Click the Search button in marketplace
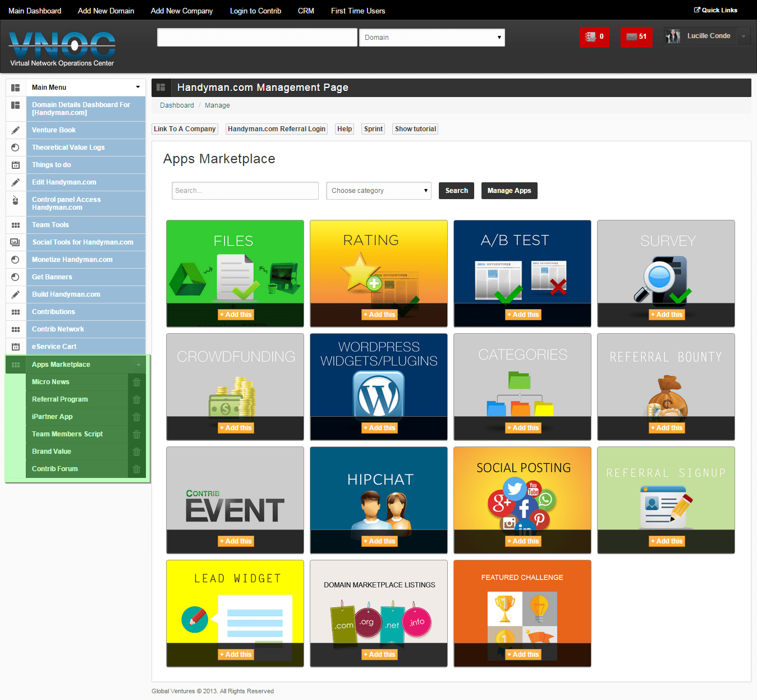The height and width of the screenshot is (700, 757). (x=457, y=191)
